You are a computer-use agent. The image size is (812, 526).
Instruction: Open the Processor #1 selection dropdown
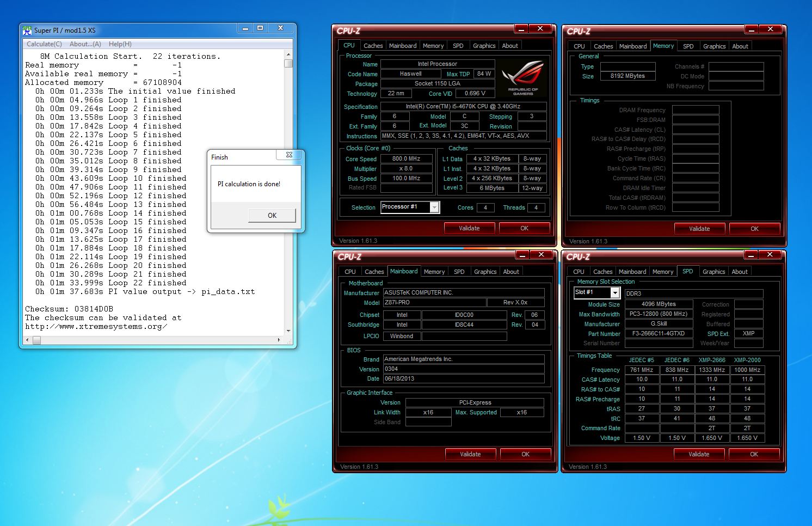tap(434, 207)
